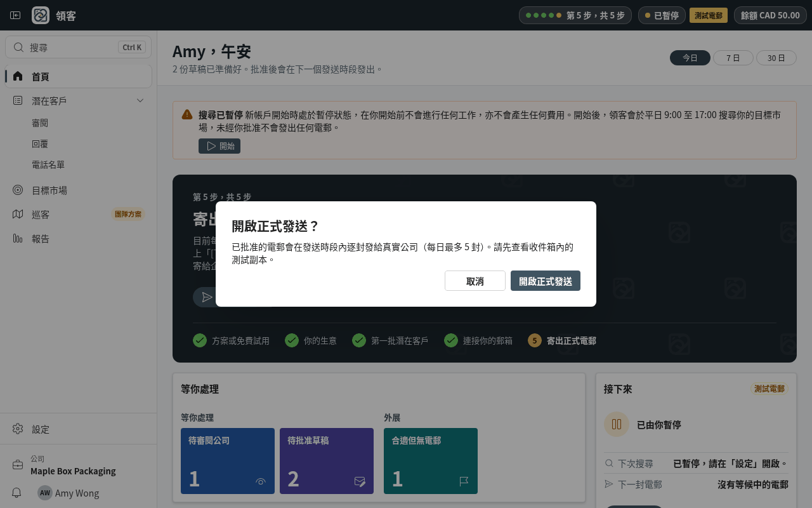
Task: Click the green check for 連接你的郵箱
Action: coord(451,340)
